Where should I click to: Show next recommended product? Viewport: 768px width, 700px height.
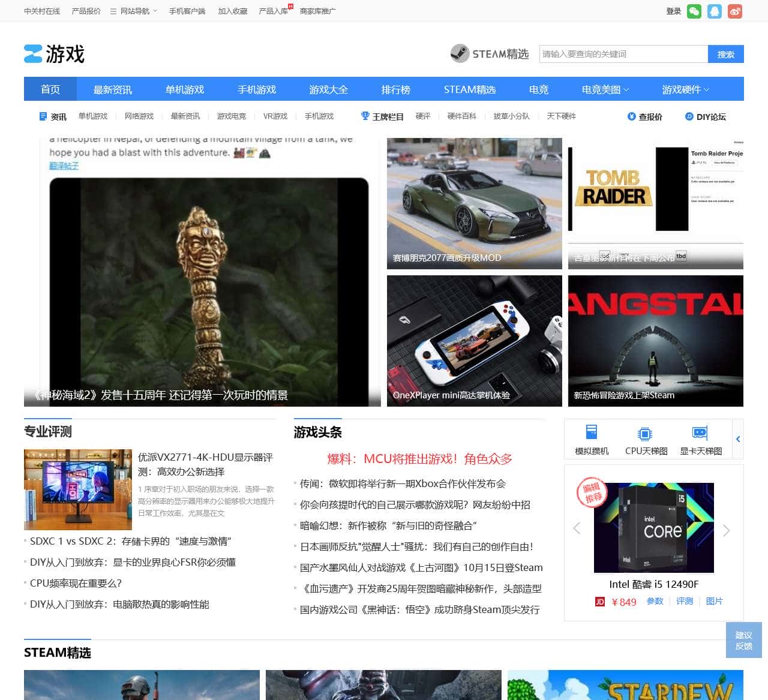click(x=727, y=530)
